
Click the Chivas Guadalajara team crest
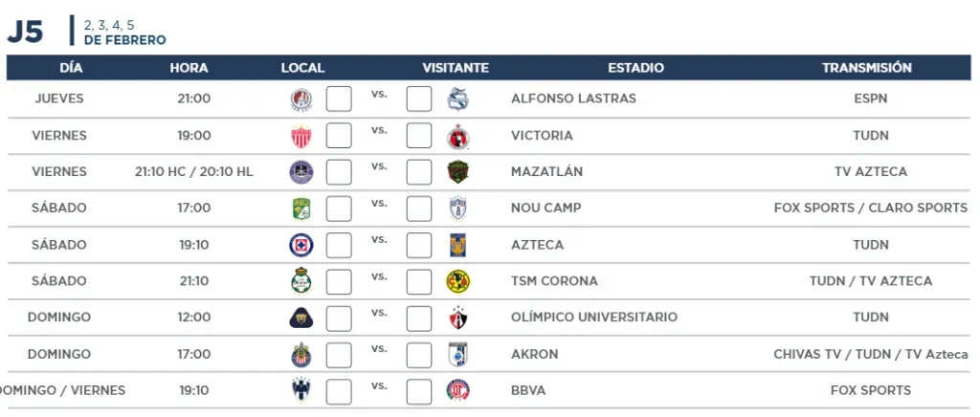301,355
